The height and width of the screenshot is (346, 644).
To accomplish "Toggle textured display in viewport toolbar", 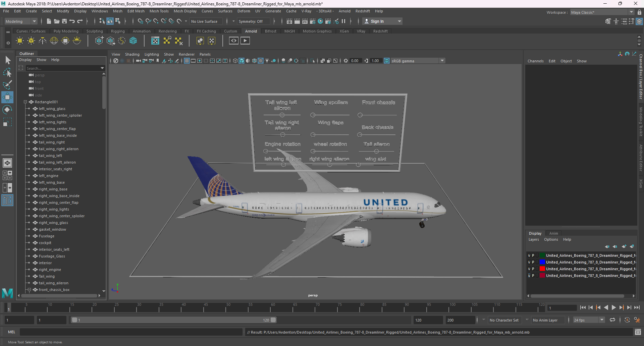I will (x=261, y=61).
